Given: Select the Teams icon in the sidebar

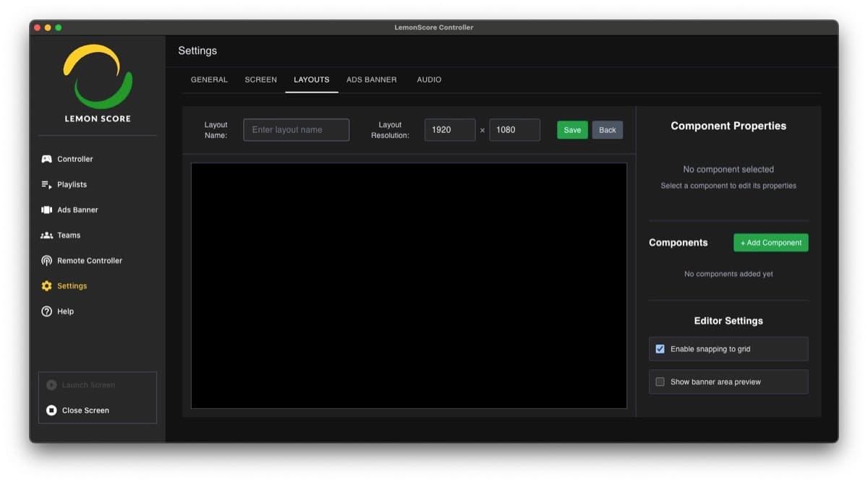Looking at the screenshot, I should click(46, 235).
